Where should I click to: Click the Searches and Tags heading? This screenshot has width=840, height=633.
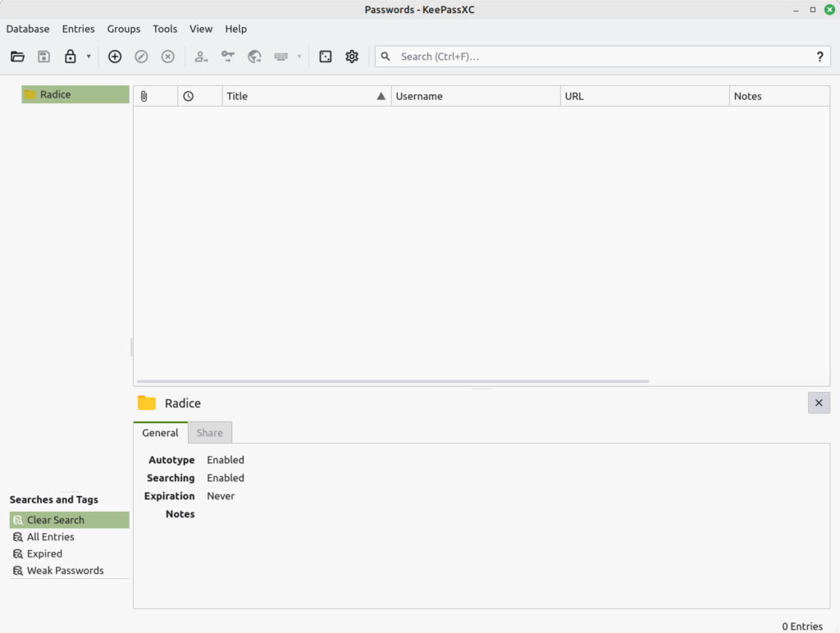54,499
